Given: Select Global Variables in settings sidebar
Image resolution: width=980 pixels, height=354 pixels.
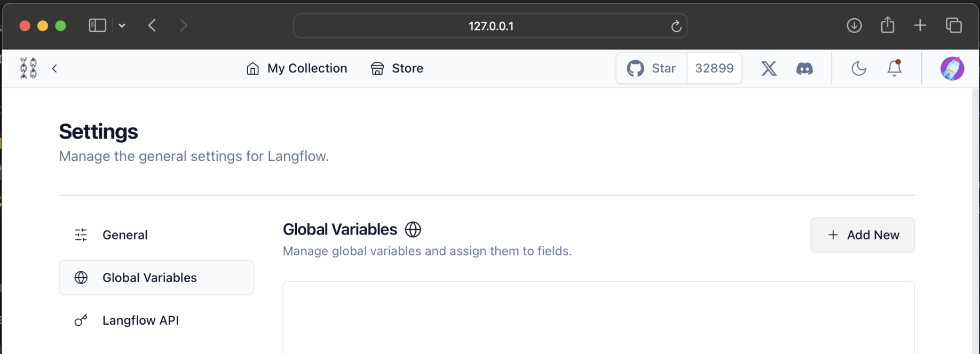Looking at the screenshot, I should (149, 278).
